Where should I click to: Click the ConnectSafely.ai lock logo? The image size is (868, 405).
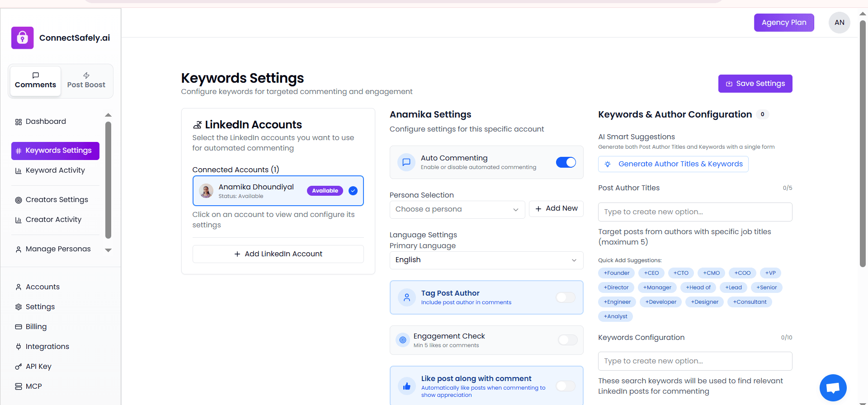click(23, 38)
